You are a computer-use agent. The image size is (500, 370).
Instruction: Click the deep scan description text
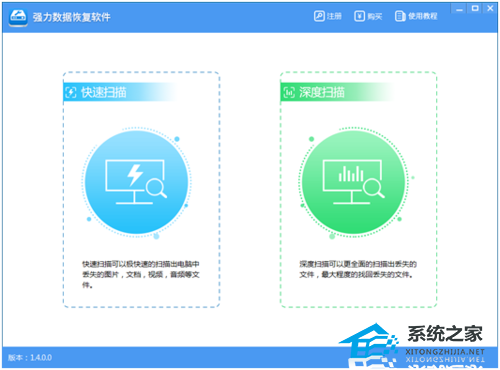pos(358,269)
